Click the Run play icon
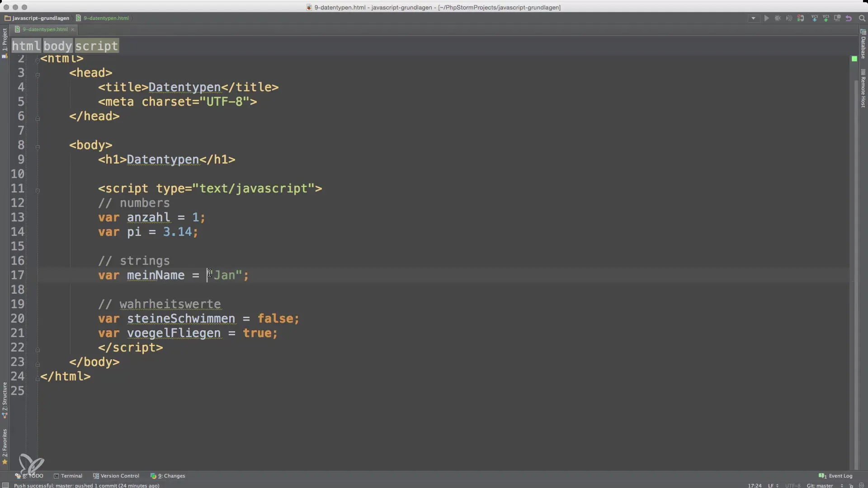868x488 pixels. (x=766, y=19)
